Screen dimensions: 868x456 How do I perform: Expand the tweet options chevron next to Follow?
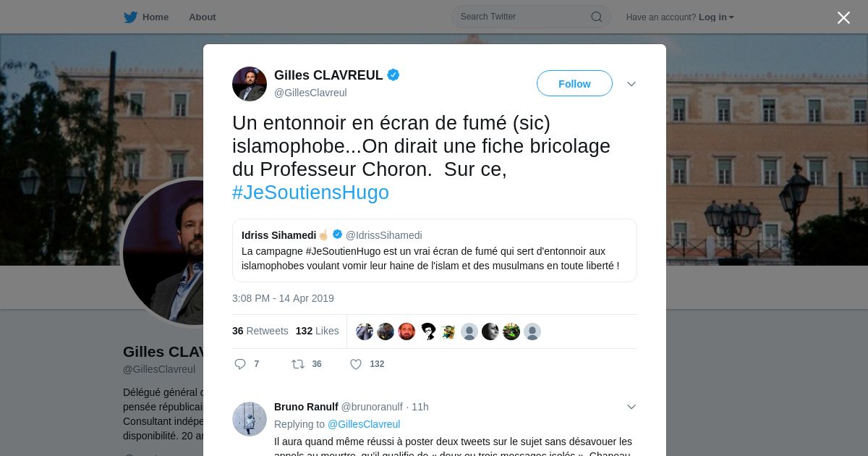(x=631, y=84)
